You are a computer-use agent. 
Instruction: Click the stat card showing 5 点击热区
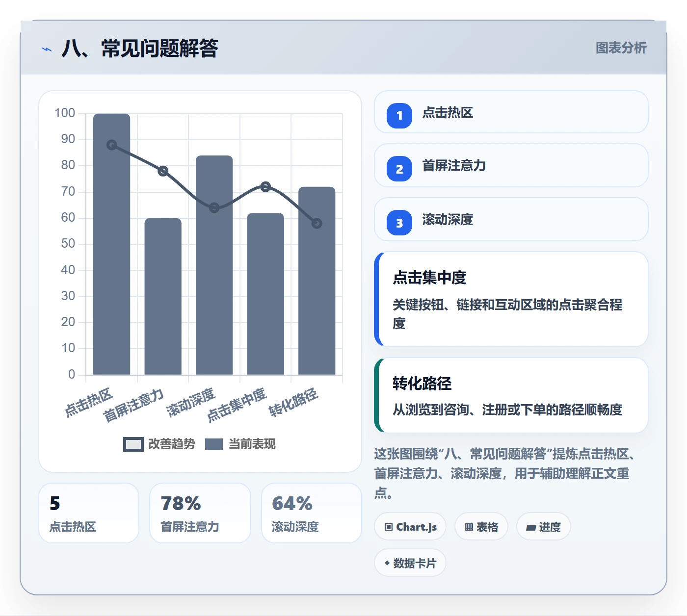(x=89, y=513)
